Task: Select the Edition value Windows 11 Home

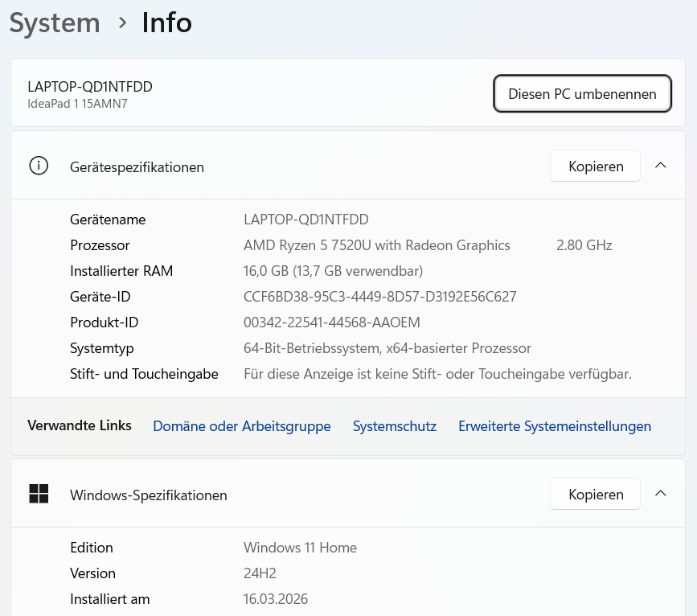Action: click(300, 548)
